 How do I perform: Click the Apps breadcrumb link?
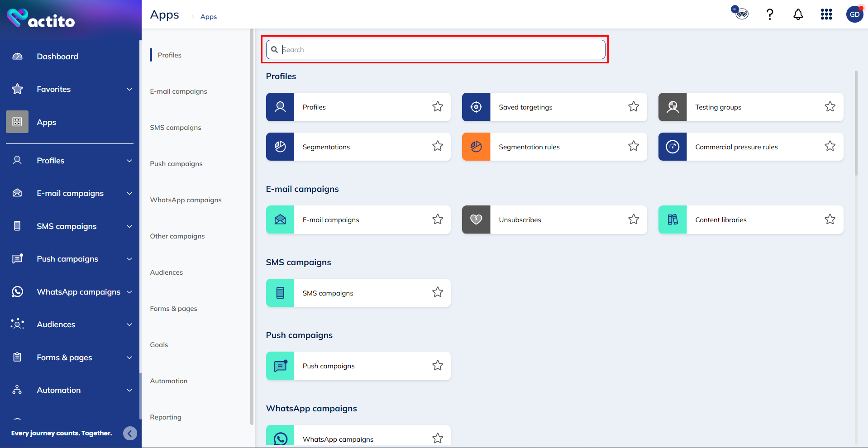209,17
